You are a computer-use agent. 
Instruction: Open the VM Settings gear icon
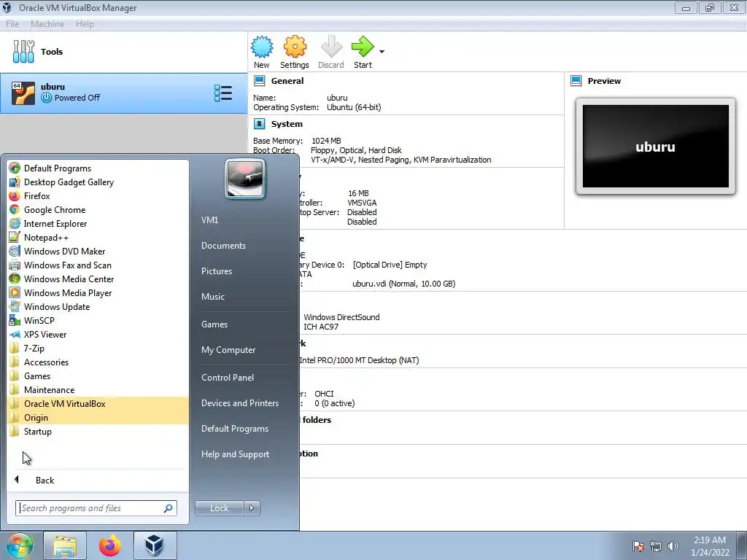(x=295, y=47)
